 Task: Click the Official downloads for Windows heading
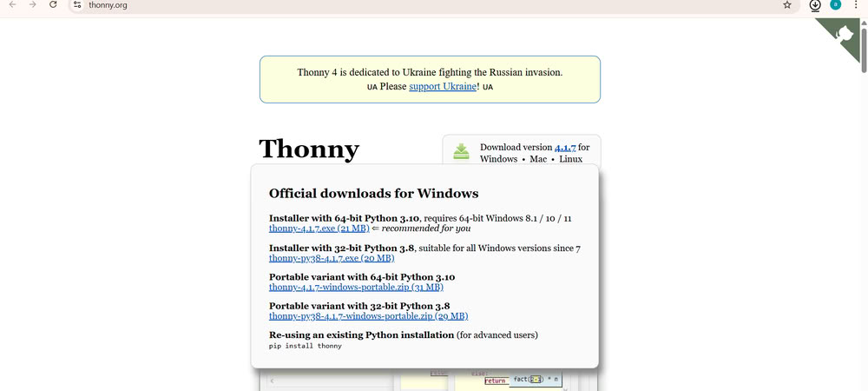pyautogui.click(x=373, y=193)
